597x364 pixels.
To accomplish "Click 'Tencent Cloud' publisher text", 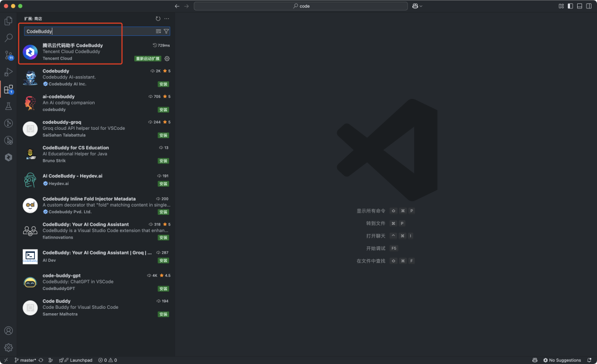I will pos(57,58).
